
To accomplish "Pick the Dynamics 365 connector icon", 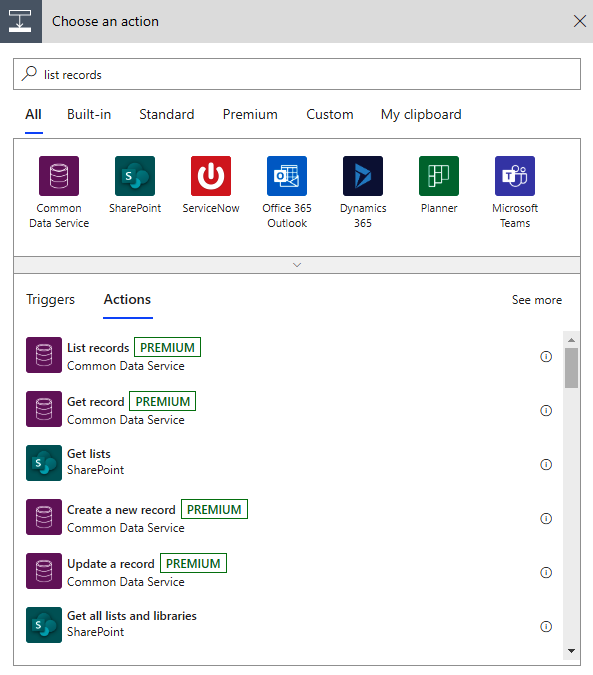I will pyautogui.click(x=363, y=176).
